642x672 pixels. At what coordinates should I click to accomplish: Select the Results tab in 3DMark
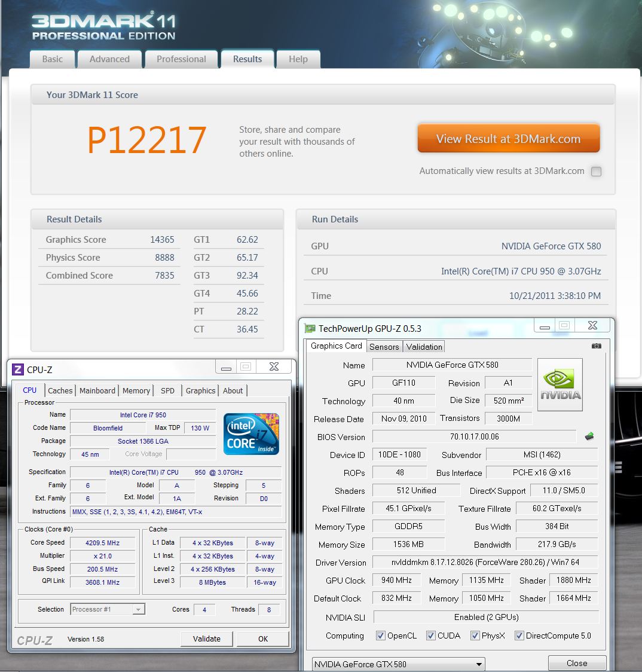[x=247, y=59]
